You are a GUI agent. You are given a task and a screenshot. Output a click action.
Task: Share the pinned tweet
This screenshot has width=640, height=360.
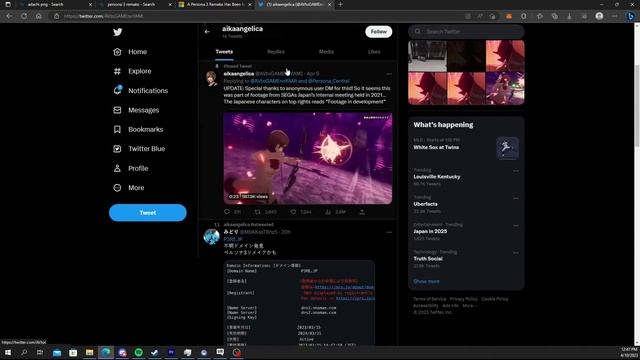coord(362,212)
